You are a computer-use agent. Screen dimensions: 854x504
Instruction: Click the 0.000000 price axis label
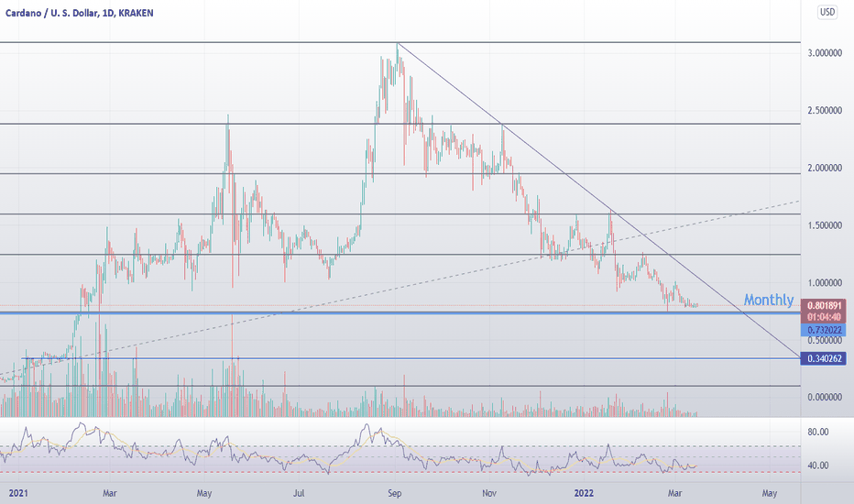coord(825,397)
